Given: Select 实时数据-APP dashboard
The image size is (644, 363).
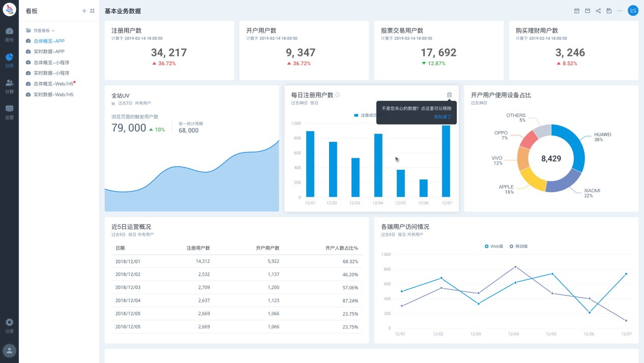Looking at the screenshot, I should click(x=49, y=51).
